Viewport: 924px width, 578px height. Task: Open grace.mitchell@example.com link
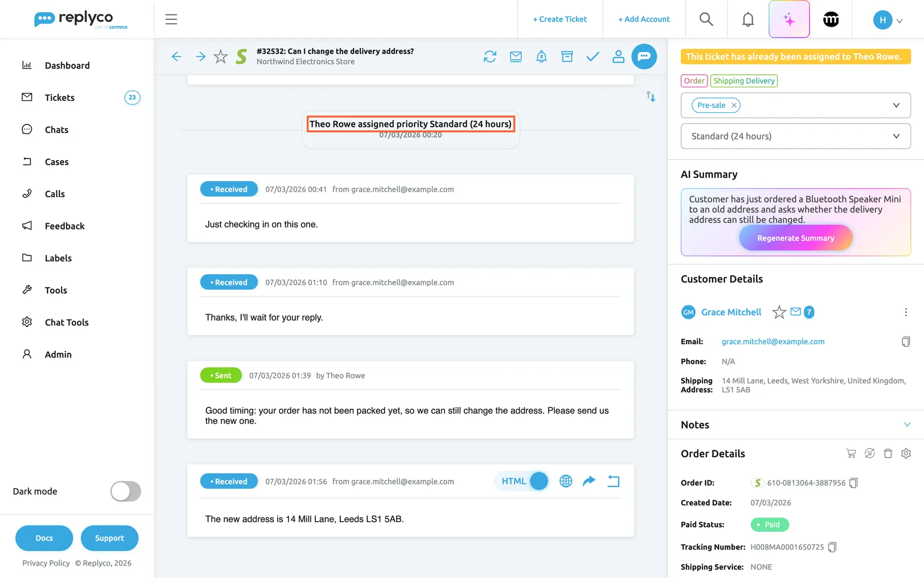(773, 342)
